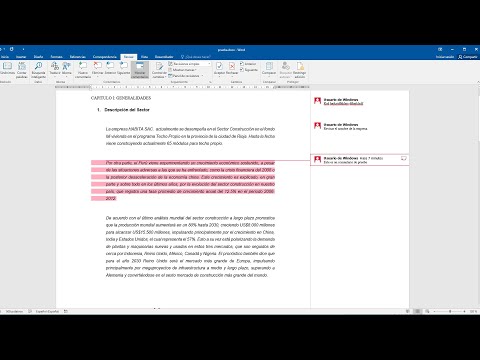Open Búsqueda inteligente lookup
The width and height of the screenshot is (480, 360).
[x=38, y=70]
